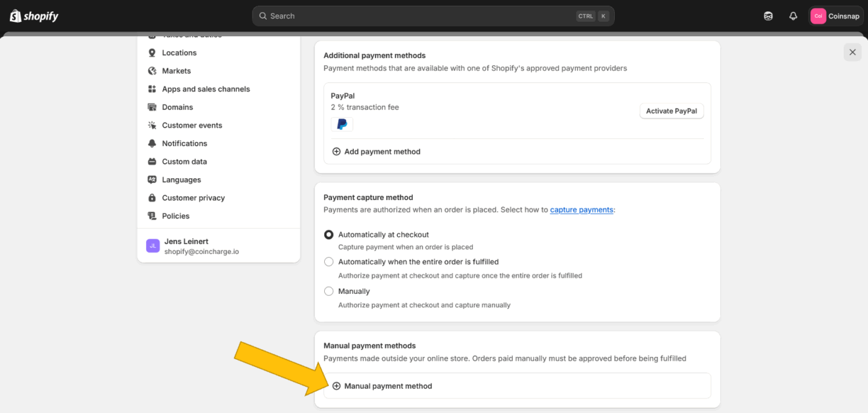This screenshot has height=413, width=868.
Task: Click the Domains icon in the sidebar
Action: click(x=153, y=107)
